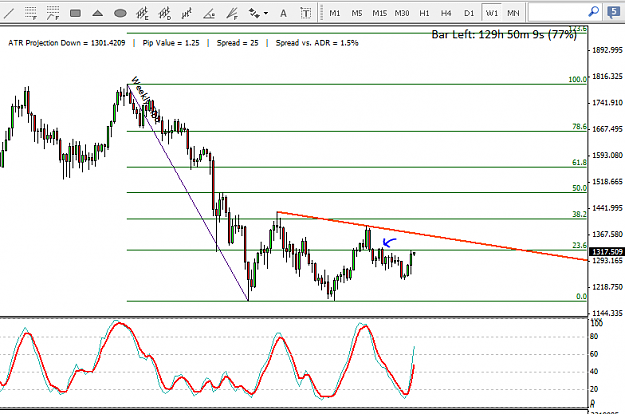Toggle the active W1 weekly timeframe
This screenshot has height=414, width=625.
click(x=491, y=13)
